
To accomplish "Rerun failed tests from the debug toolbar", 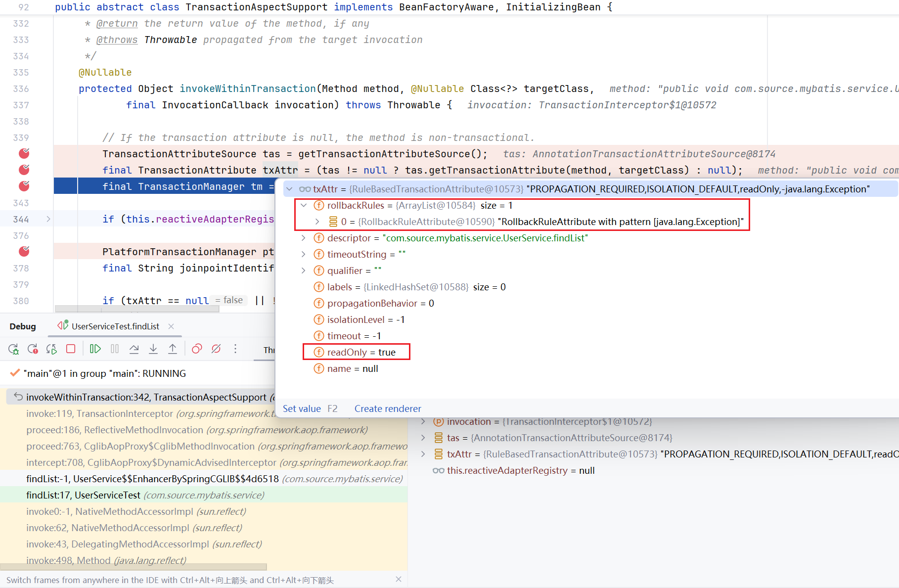I will point(33,349).
